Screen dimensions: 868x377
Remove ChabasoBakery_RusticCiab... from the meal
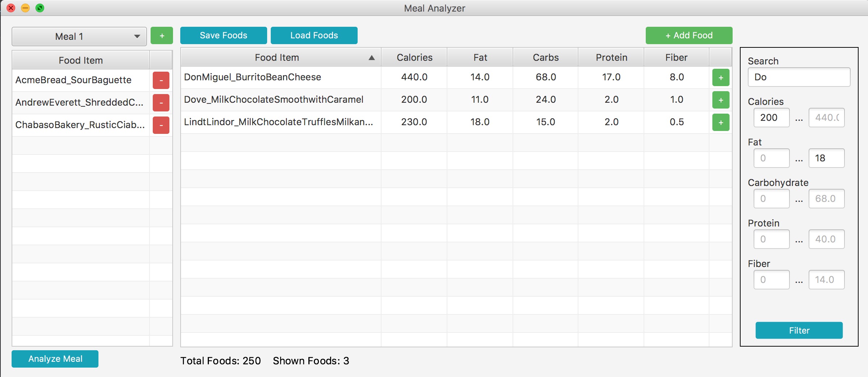[161, 125]
